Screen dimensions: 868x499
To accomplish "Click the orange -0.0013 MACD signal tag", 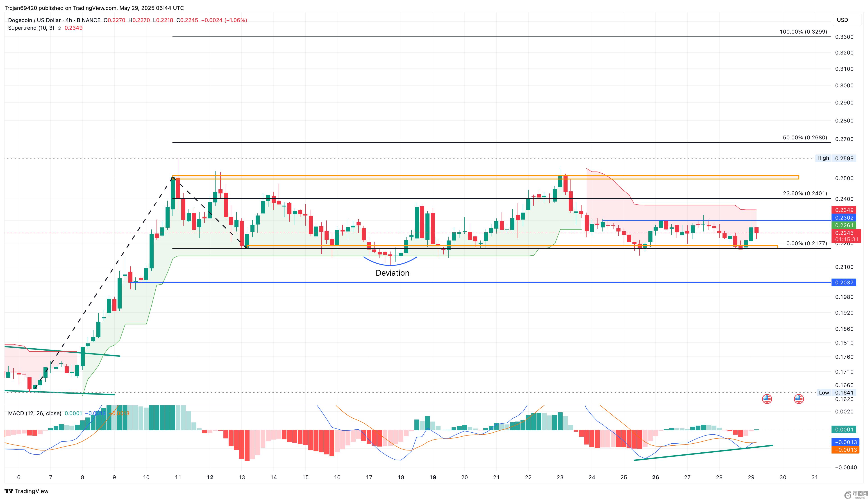I will [845, 450].
